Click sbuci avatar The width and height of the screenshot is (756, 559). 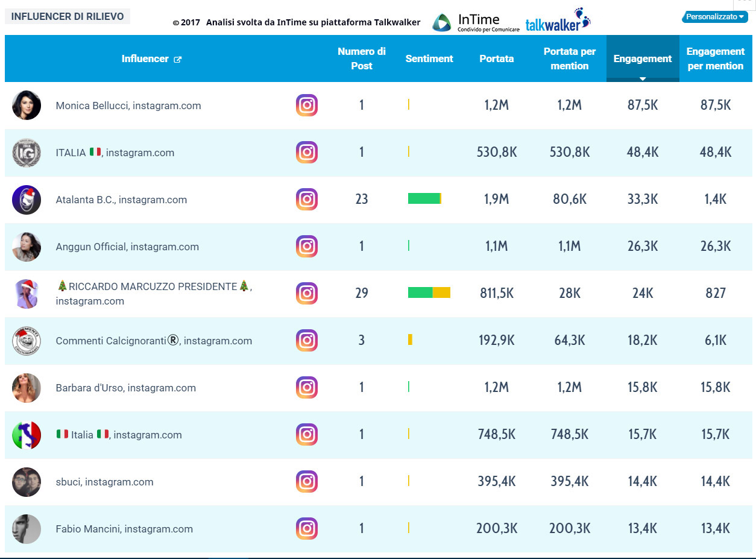point(27,482)
